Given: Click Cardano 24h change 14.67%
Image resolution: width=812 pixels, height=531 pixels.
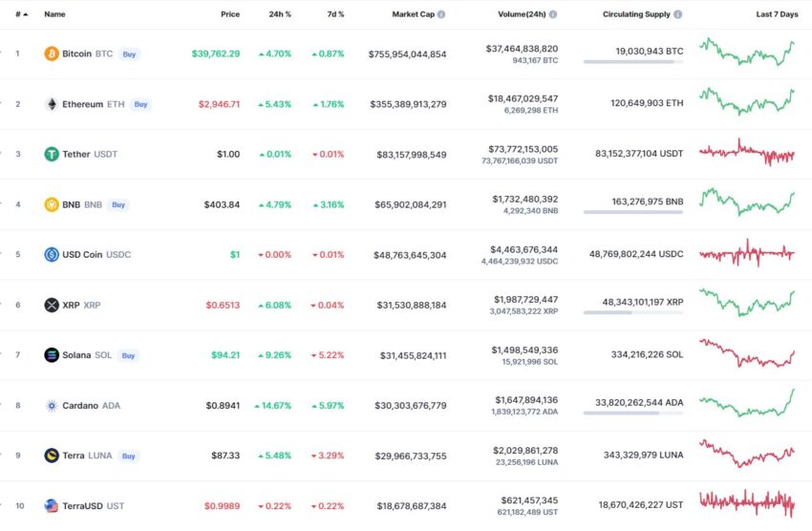Looking at the screenshot, I should point(273,406).
